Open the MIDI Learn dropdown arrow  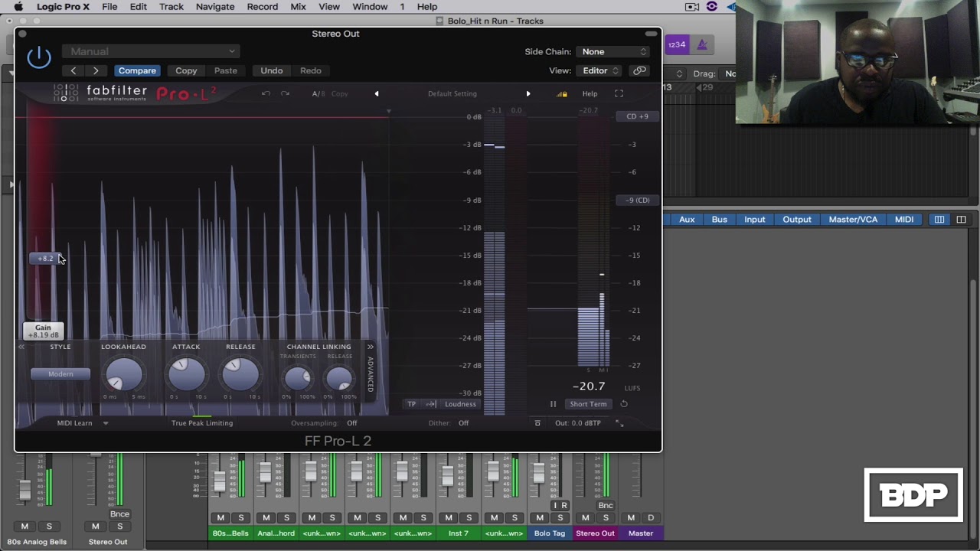tap(106, 422)
